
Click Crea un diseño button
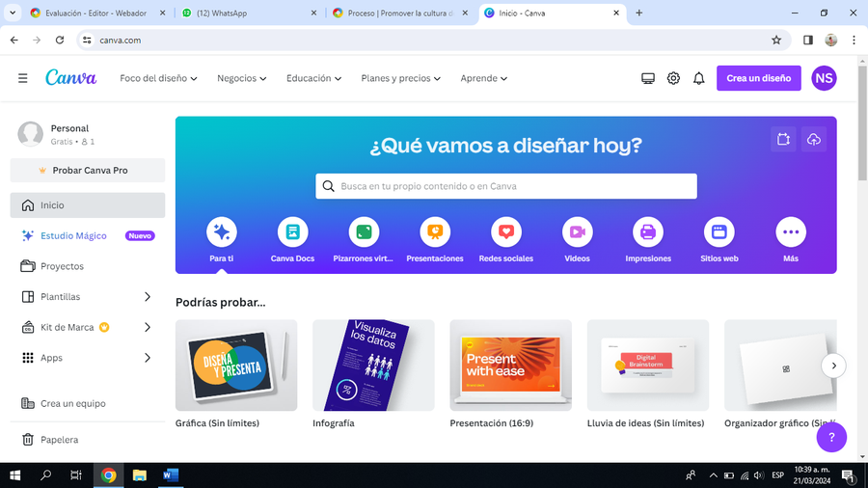[x=758, y=78]
